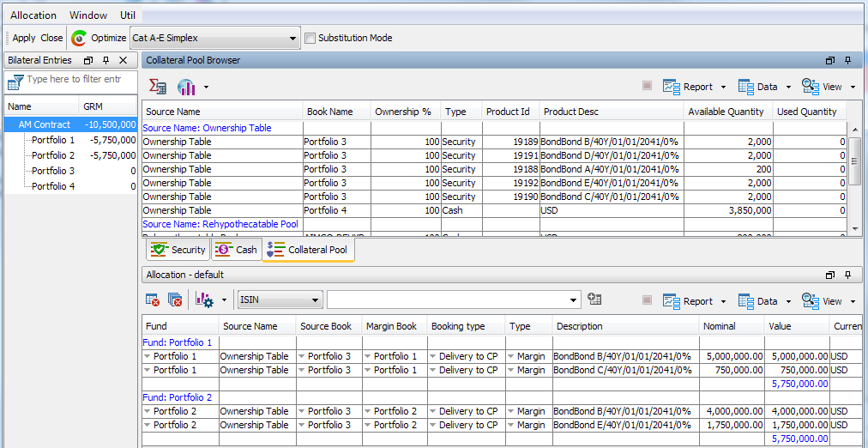This screenshot has width=868, height=448.
Task: Click the Apply button
Action: (24, 39)
